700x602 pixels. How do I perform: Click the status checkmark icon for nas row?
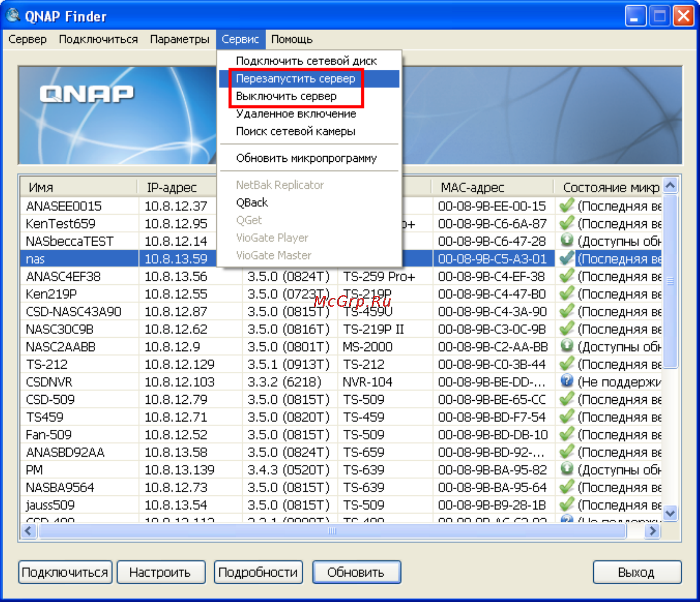[567, 258]
